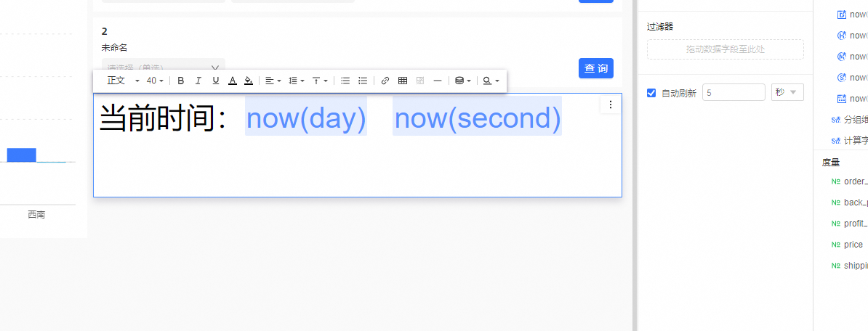Add unordered bullet list
The image size is (868, 331).
[x=345, y=81]
